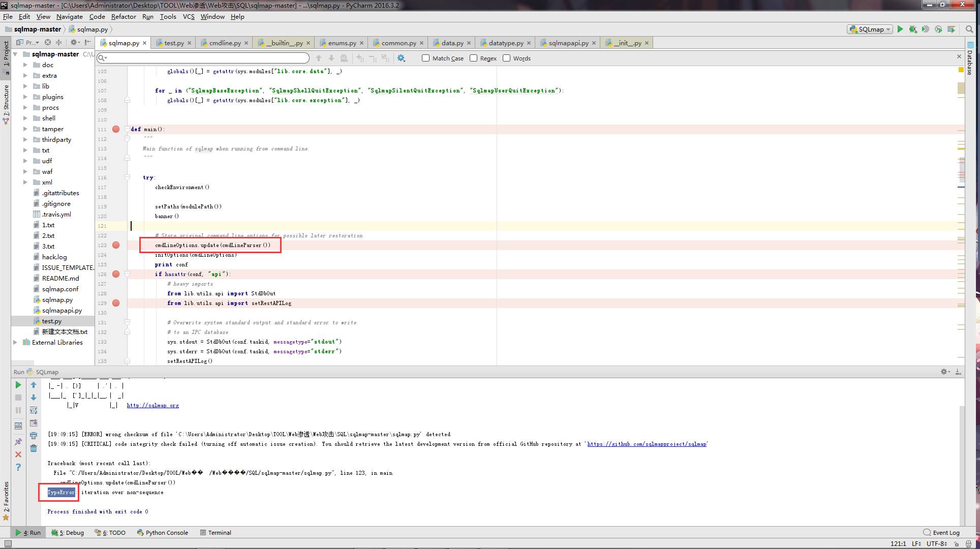
Task: Open the Python Console
Action: tap(162, 532)
